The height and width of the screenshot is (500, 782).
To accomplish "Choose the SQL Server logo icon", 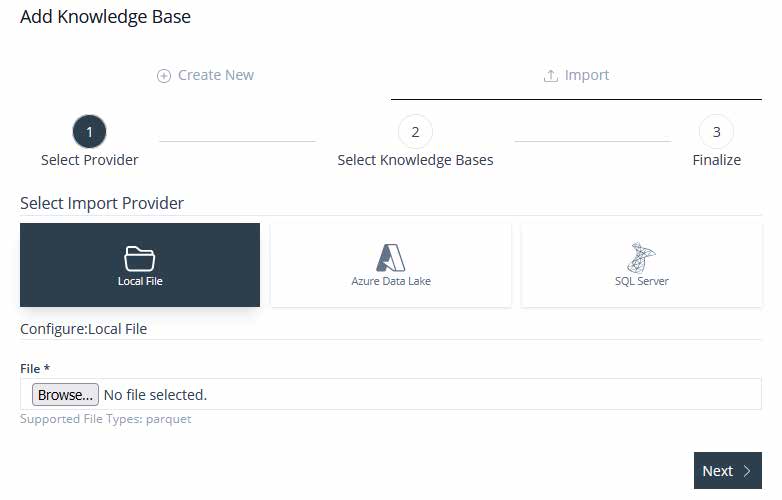I will tap(641, 257).
